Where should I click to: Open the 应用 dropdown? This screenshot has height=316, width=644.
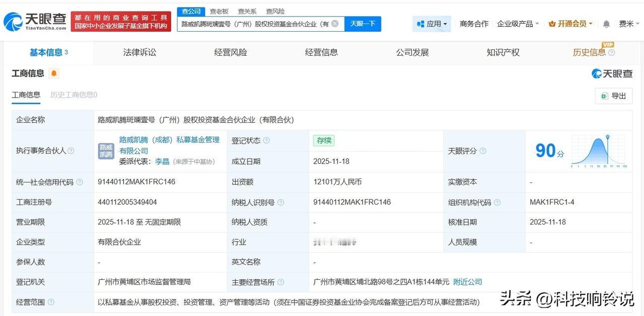coord(432,24)
